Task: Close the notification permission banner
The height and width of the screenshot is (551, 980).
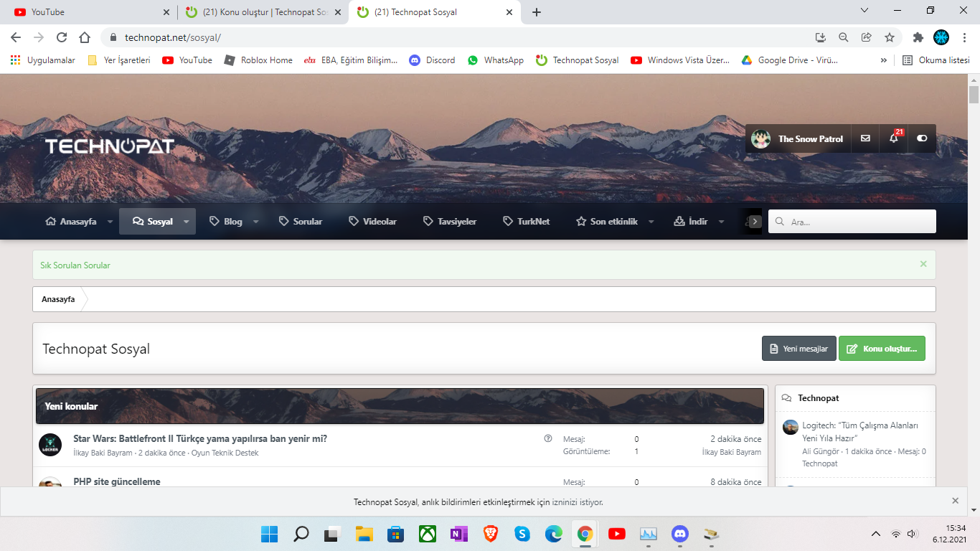Action: 956,501
